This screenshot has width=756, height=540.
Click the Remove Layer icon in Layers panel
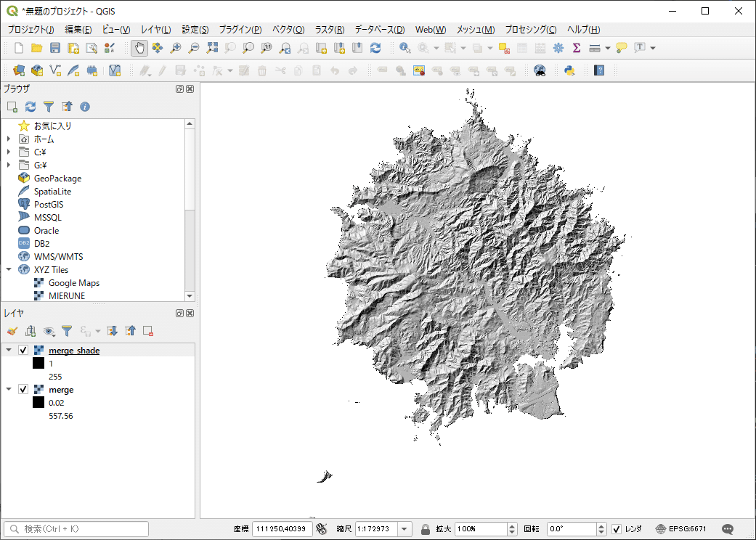click(x=148, y=331)
